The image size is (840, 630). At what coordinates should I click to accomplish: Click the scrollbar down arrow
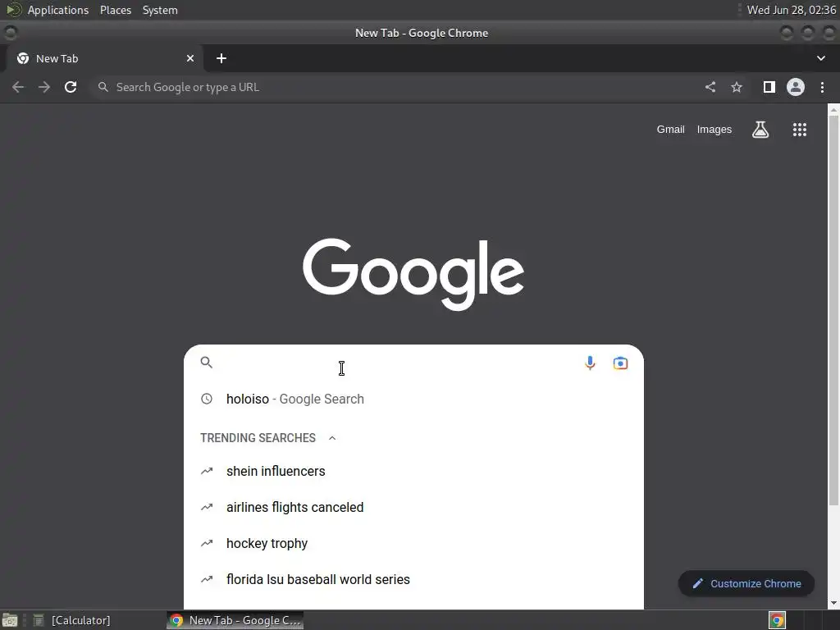[x=833, y=603]
